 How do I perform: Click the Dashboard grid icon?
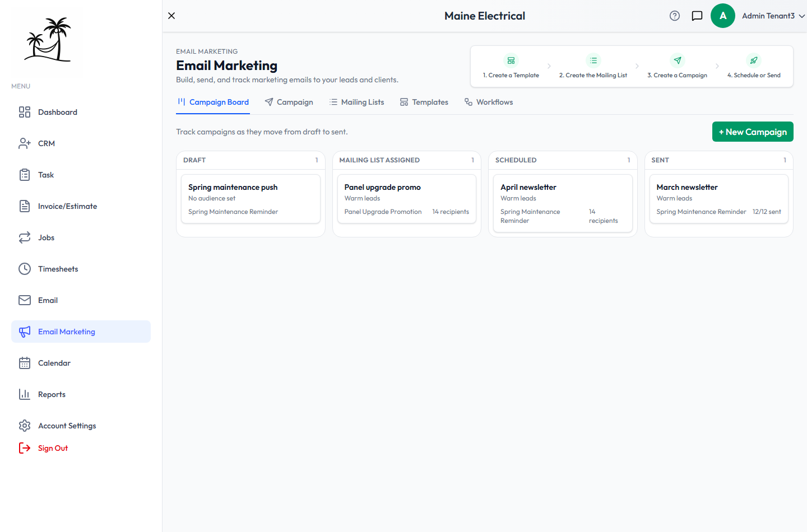25,112
